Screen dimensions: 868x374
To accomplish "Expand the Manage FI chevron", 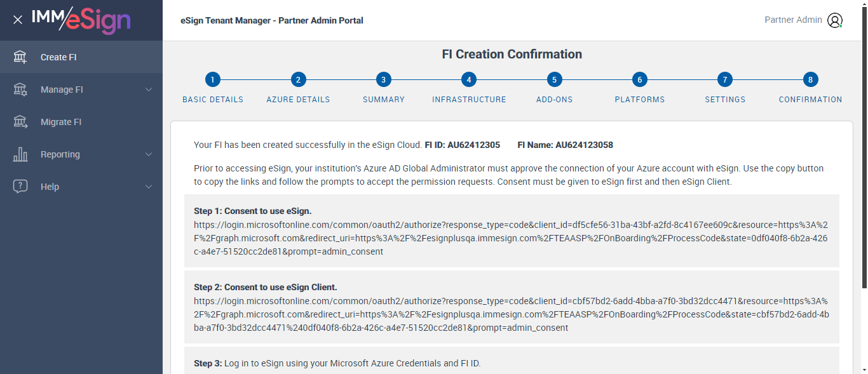I will point(149,90).
